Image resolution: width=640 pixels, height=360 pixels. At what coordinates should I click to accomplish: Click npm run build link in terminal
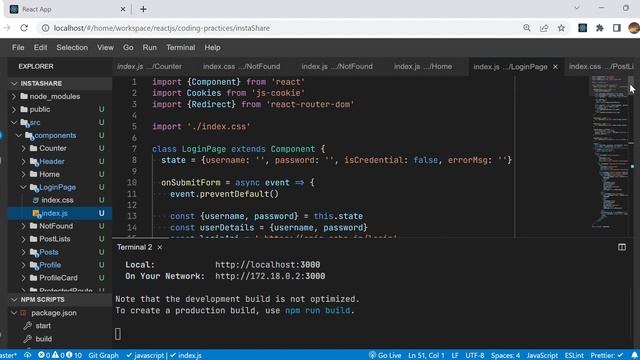click(x=317, y=310)
